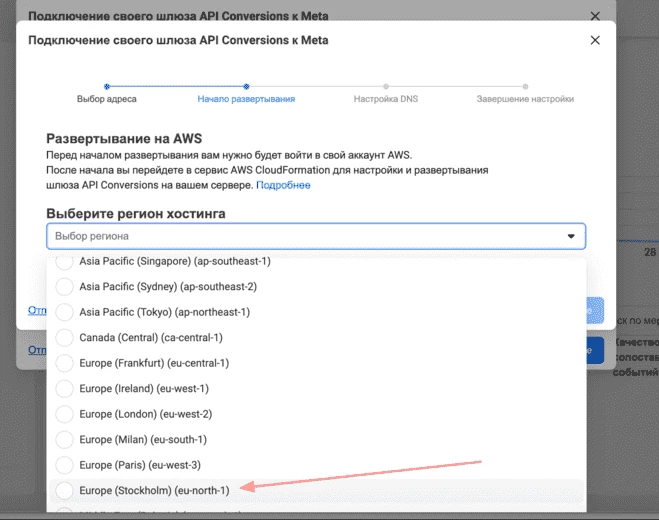Go to 'Выбор адреса' step
The image size is (659, 520).
coord(107,99)
